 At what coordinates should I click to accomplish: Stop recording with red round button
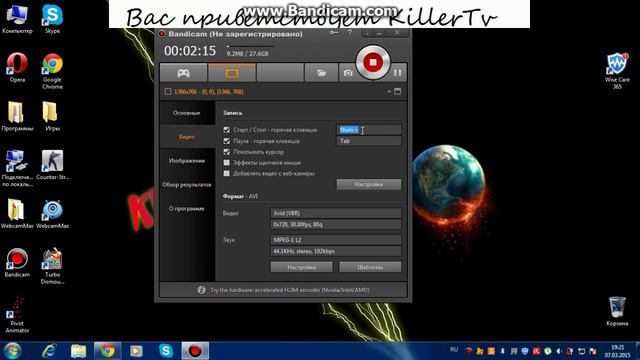pyautogui.click(x=373, y=62)
